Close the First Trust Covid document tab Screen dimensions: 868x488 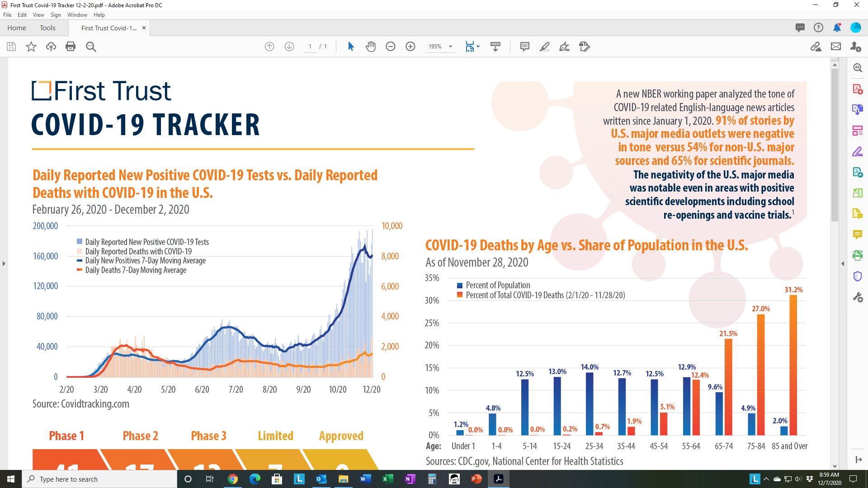pyautogui.click(x=144, y=28)
